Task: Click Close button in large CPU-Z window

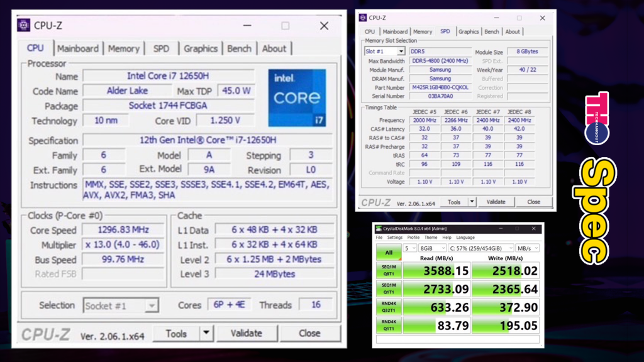Action: click(x=309, y=333)
